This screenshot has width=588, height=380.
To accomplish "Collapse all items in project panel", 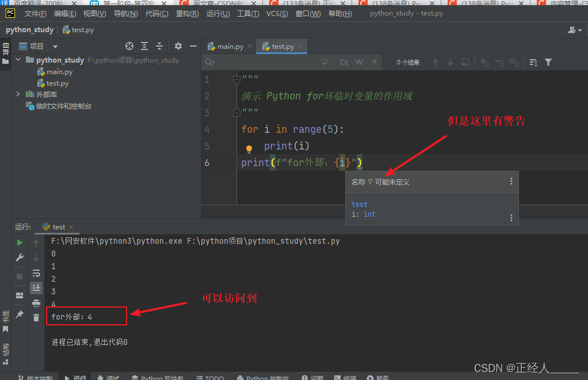I will pyautogui.click(x=159, y=46).
